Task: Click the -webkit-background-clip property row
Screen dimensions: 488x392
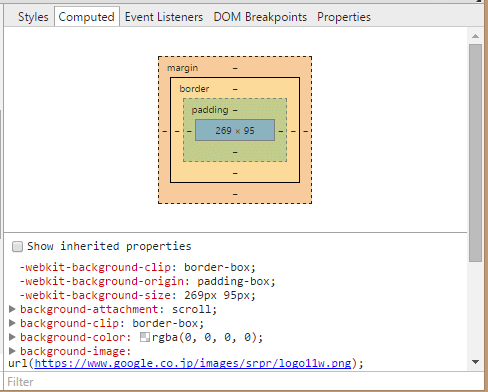Action: (138, 267)
